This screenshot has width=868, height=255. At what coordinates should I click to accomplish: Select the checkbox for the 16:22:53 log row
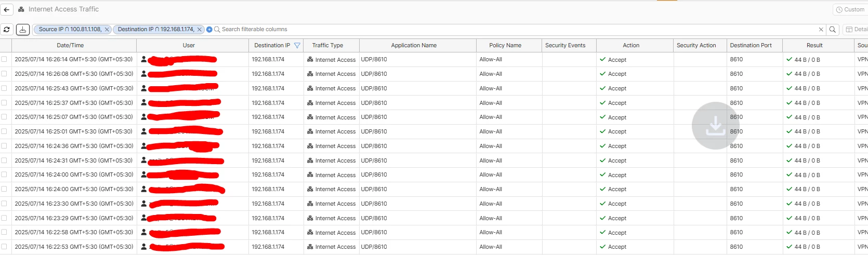tap(4, 247)
